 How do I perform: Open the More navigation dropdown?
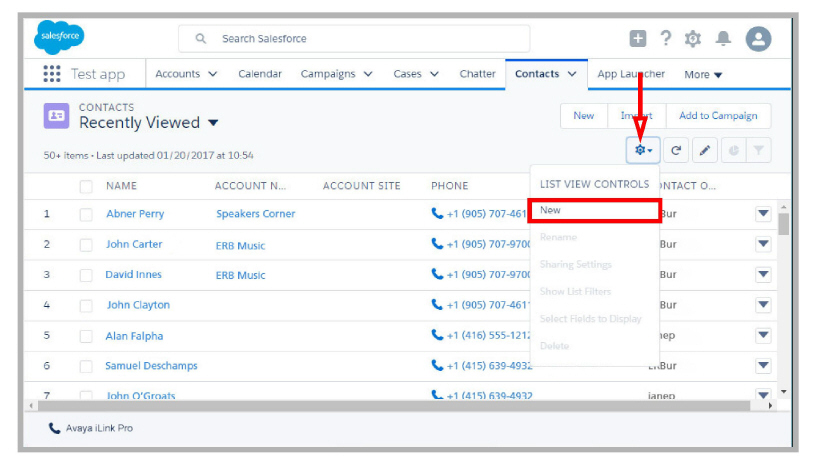coord(703,74)
